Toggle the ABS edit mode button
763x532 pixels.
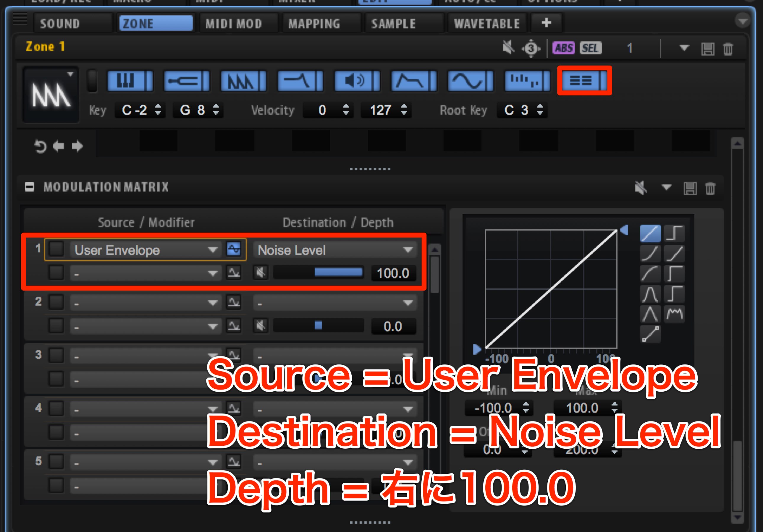tap(564, 48)
